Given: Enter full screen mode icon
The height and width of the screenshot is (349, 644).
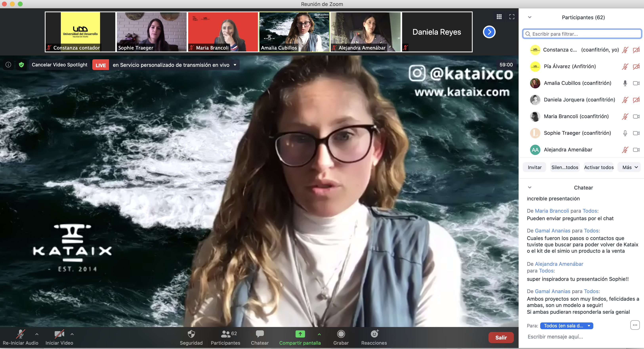Looking at the screenshot, I should (x=512, y=17).
